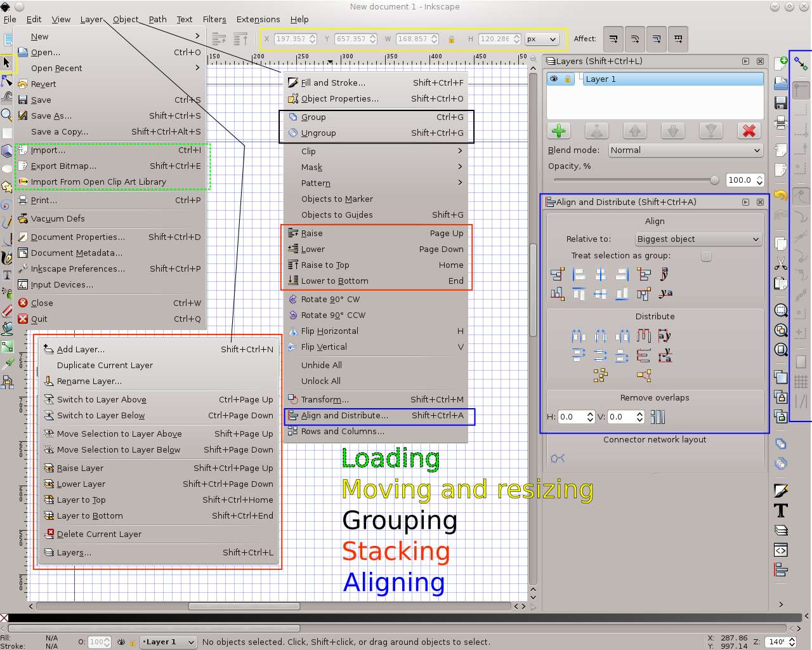Click the Lower layer down-arrow button
The image size is (812, 650).
coord(673,131)
